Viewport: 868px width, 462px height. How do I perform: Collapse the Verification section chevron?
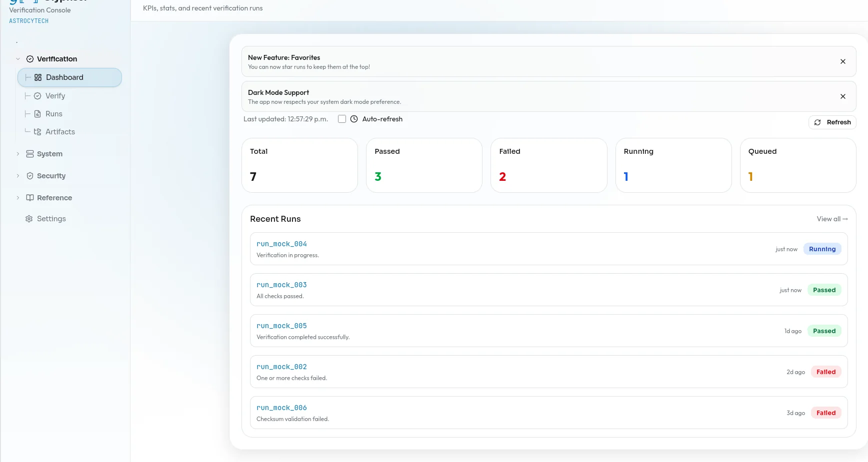click(x=18, y=58)
